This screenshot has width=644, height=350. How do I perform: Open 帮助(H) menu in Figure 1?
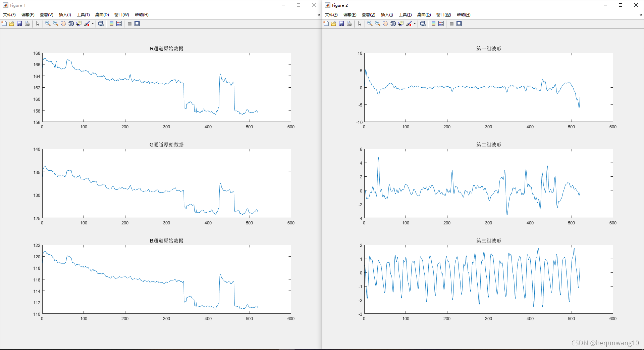142,15
